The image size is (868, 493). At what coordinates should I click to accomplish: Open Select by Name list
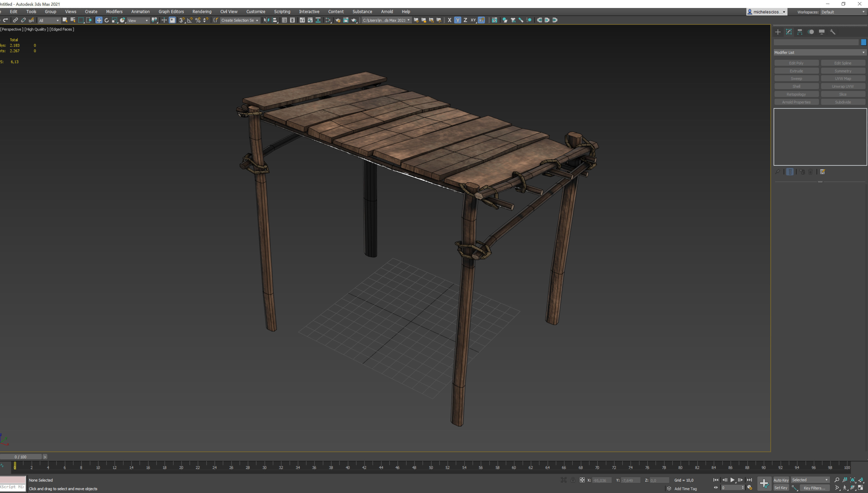click(72, 20)
